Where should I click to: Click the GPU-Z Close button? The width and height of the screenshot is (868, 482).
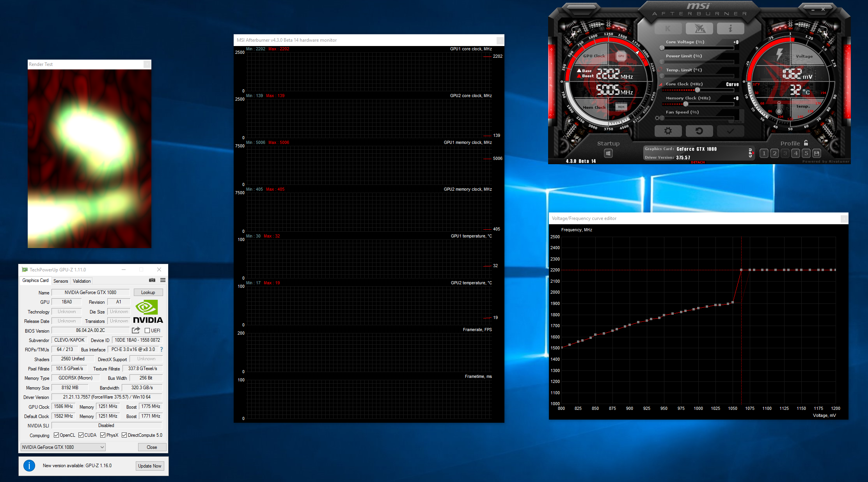coord(152,447)
